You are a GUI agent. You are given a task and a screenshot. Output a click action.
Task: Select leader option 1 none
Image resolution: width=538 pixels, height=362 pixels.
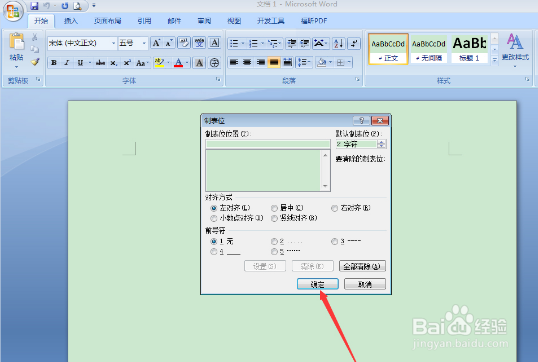click(x=214, y=242)
